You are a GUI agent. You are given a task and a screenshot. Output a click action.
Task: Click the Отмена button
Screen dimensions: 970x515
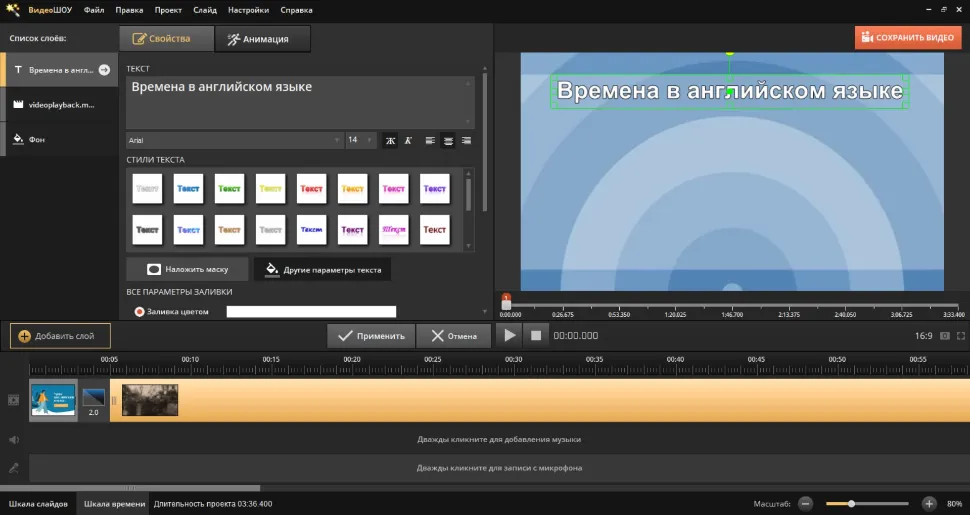click(x=453, y=335)
